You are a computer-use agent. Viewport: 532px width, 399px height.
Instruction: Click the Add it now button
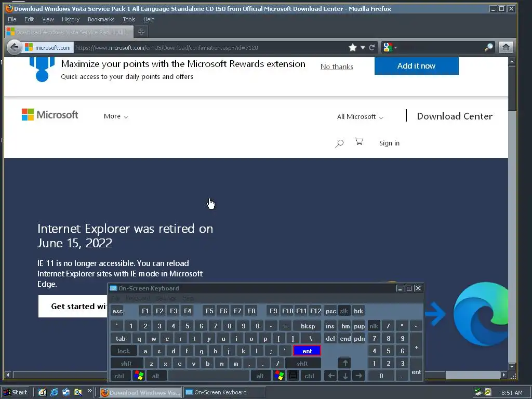point(416,66)
